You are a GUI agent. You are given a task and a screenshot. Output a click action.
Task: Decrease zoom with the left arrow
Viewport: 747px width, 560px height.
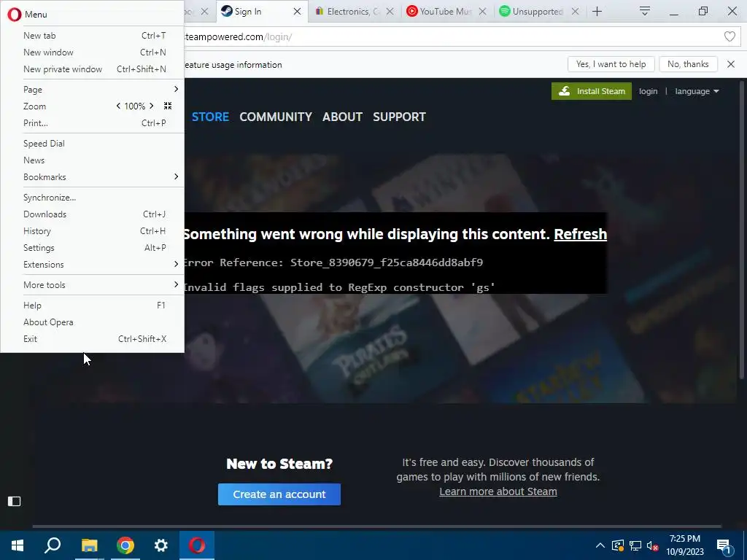(x=118, y=106)
